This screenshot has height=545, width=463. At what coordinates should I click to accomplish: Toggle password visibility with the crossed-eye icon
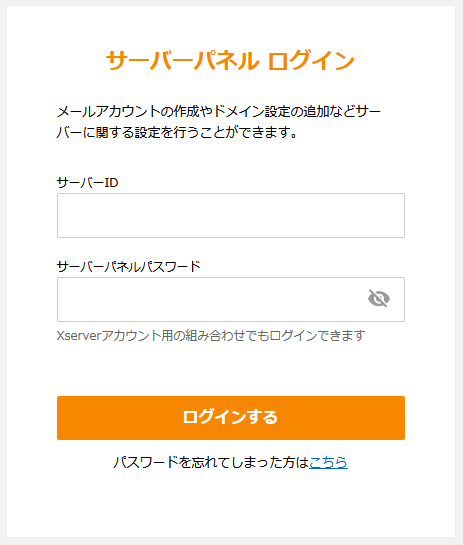[379, 299]
